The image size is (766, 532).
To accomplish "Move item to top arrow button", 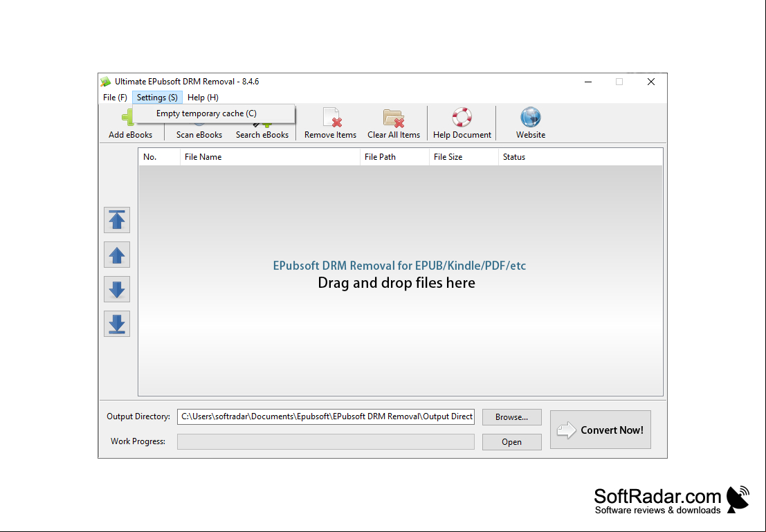I will 117,220.
